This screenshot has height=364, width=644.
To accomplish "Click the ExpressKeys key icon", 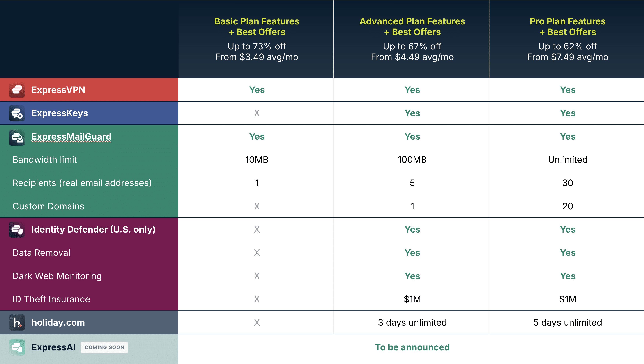I will pos(17,113).
